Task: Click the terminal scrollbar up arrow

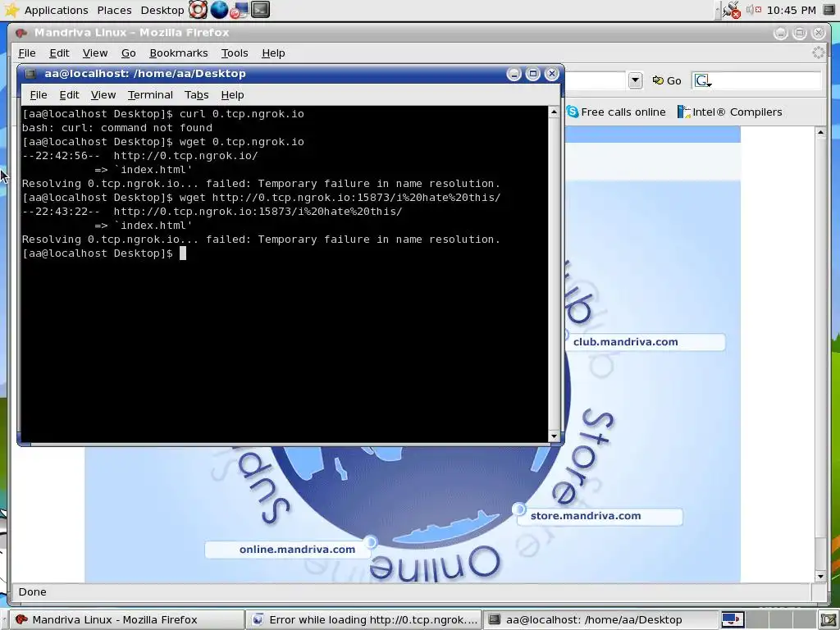Action: pyautogui.click(x=554, y=112)
